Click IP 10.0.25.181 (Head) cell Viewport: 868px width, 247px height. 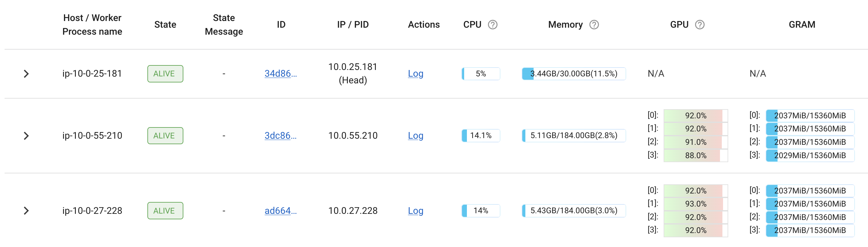point(353,73)
